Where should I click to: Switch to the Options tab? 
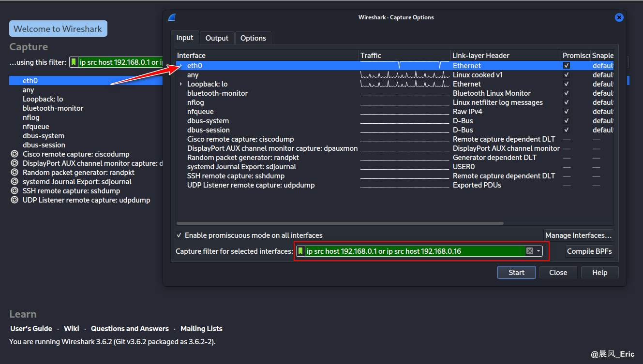[253, 38]
